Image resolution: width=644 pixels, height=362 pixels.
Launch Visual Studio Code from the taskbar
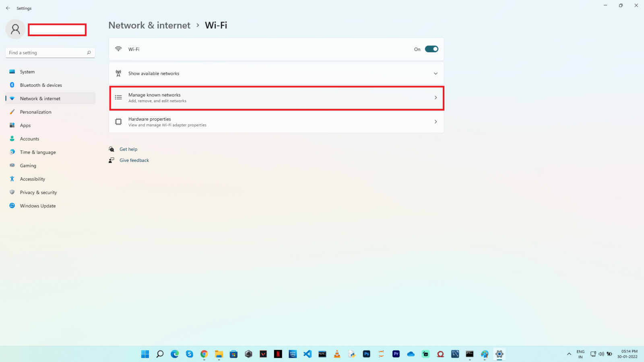(307, 354)
